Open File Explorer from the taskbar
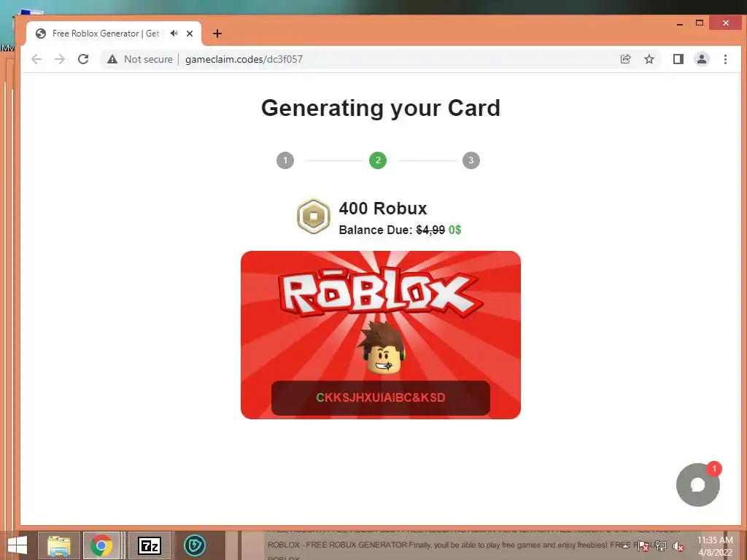This screenshot has width=747, height=560. tap(58, 545)
